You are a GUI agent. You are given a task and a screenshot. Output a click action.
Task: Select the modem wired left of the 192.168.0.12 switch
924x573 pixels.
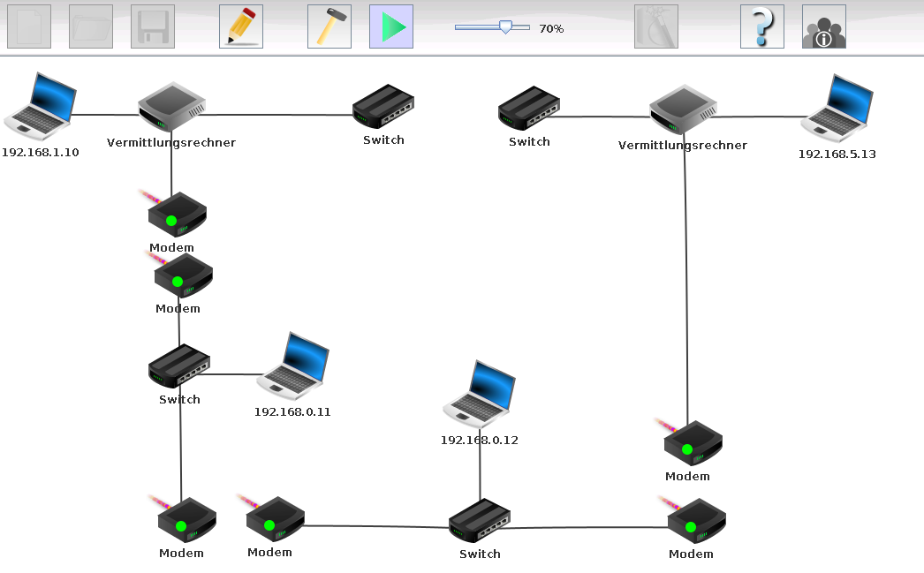click(276, 519)
